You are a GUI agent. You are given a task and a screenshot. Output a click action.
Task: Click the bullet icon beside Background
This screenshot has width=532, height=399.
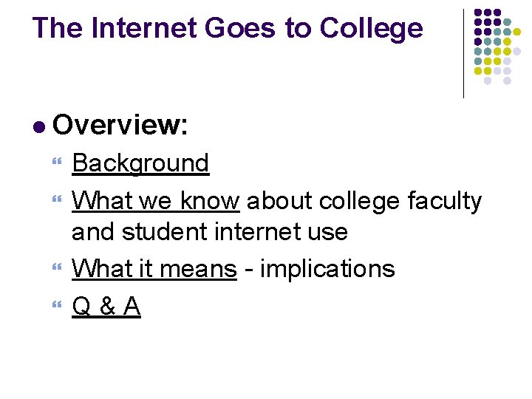[x=59, y=164]
